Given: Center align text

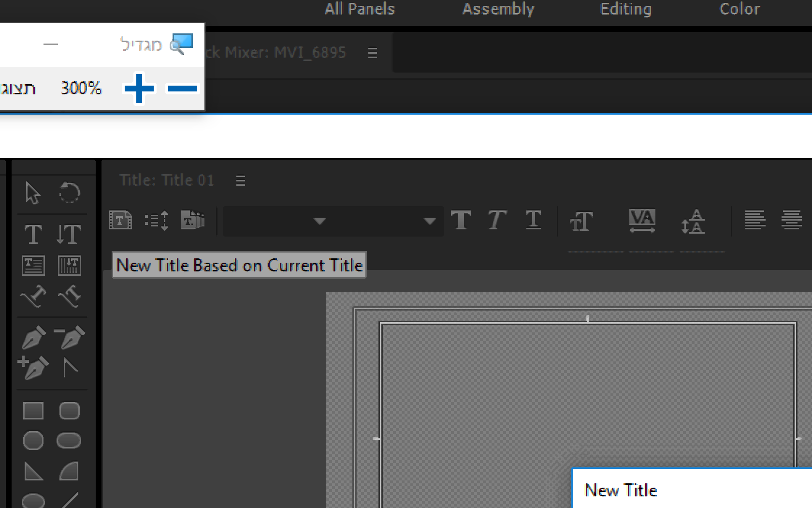Looking at the screenshot, I should (x=792, y=220).
